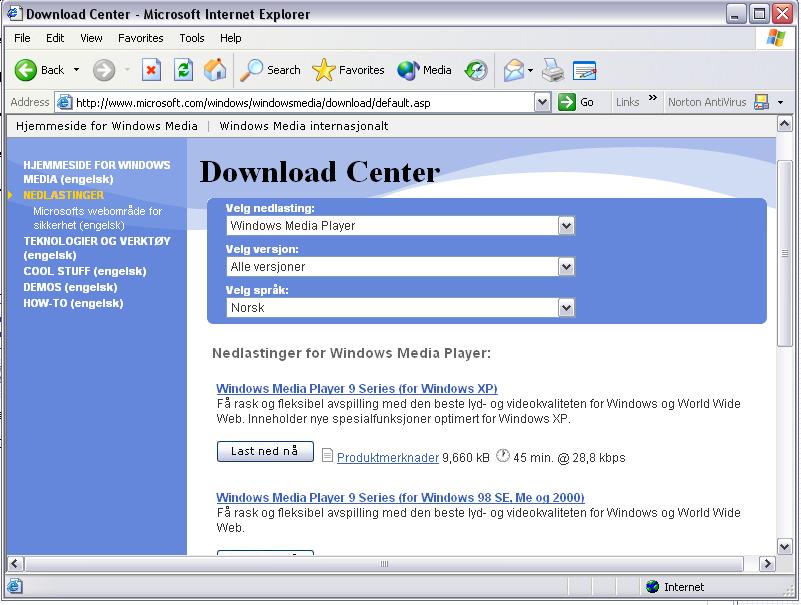Open the View menu
801x605 pixels.
click(x=91, y=38)
